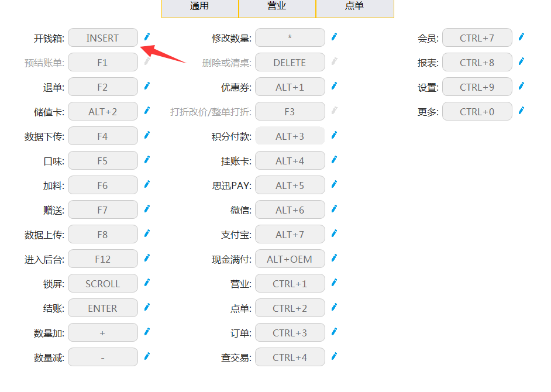The image size is (551, 392).
Task: Select the ENTER shortcut field for 结账
Action: [x=103, y=308]
